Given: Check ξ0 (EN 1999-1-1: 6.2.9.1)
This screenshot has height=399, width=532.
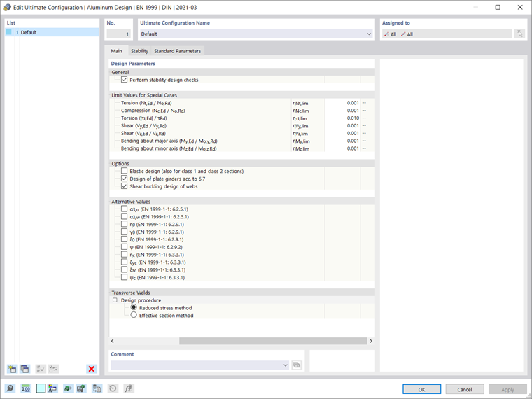Looking at the screenshot, I should click(x=124, y=239).
